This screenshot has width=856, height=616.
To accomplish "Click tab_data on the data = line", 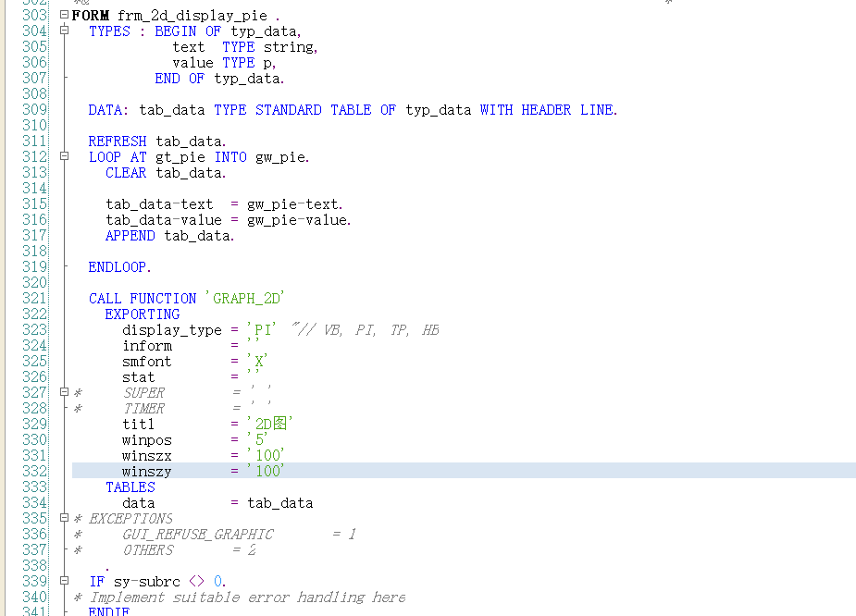I will coord(280,503).
